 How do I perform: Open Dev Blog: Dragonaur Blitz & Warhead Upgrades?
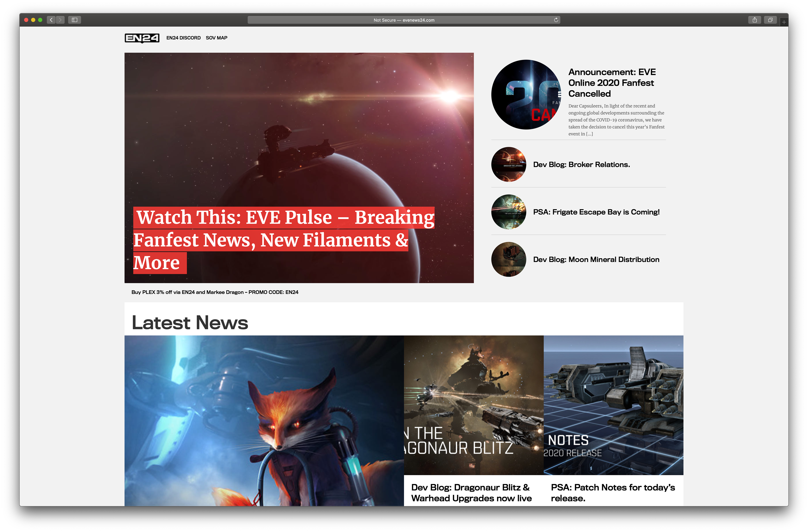pos(471,493)
